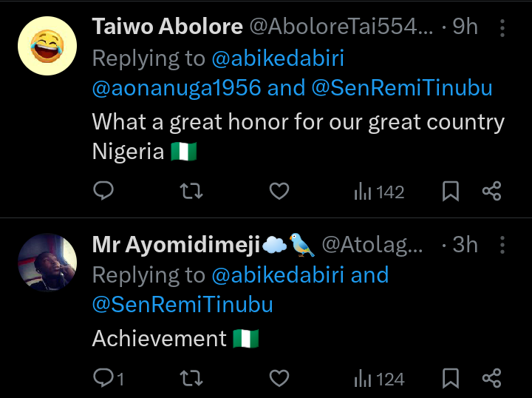Like Mr Ayomidimeji's Achievement tweet
Screen dimensions: 532x398
click(279, 380)
